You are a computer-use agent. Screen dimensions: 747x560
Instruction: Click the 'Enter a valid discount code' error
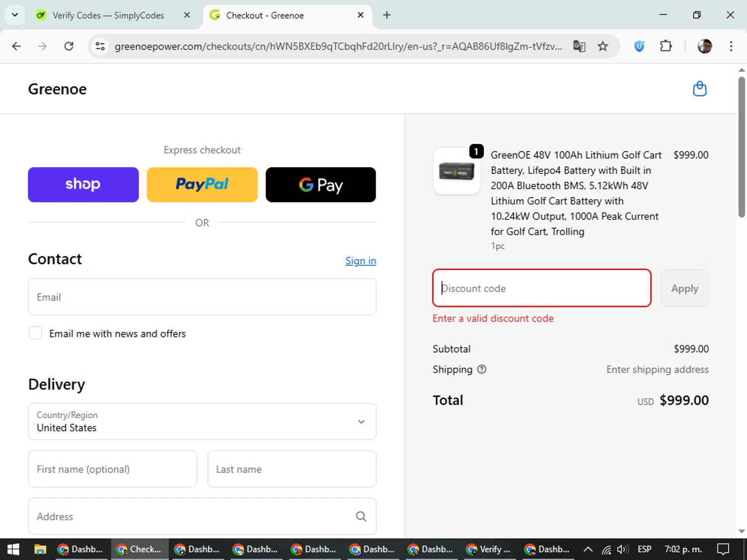[493, 319]
